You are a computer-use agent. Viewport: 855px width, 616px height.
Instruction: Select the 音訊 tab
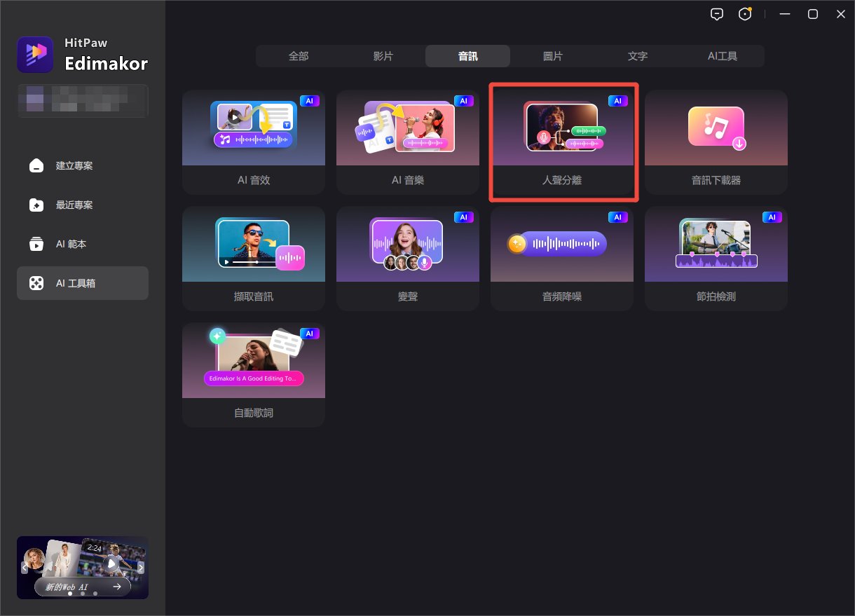[x=467, y=56]
